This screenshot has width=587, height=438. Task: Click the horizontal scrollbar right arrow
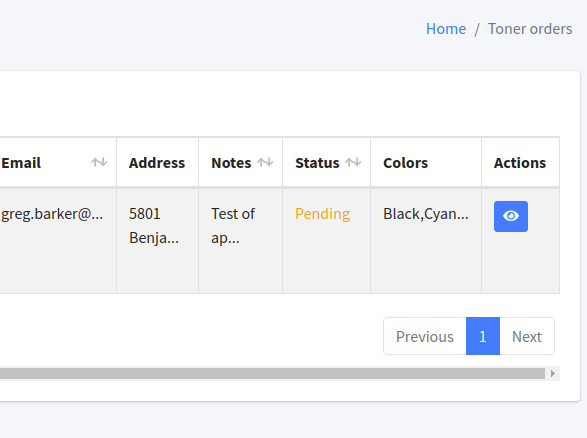553,373
